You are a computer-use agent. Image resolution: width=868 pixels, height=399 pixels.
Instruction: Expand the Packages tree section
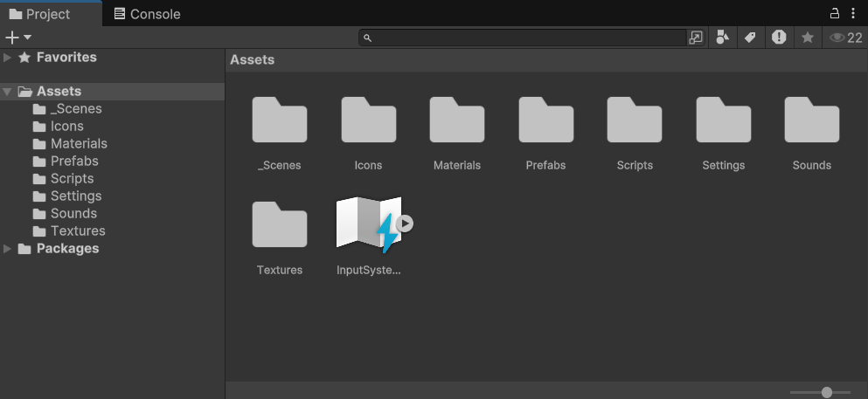tap(7, 249)
